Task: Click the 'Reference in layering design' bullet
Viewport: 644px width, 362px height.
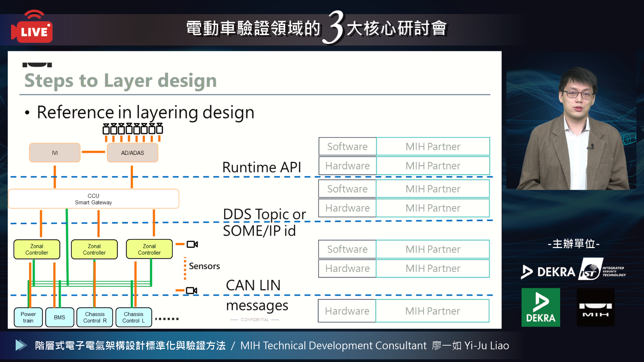Action: coord(146,112)
